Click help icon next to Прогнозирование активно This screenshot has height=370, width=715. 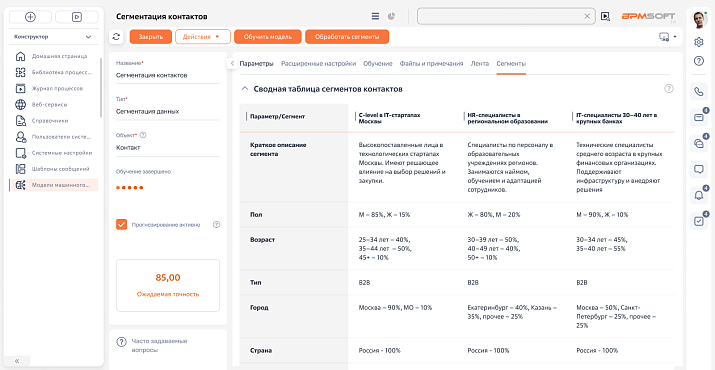217,224
